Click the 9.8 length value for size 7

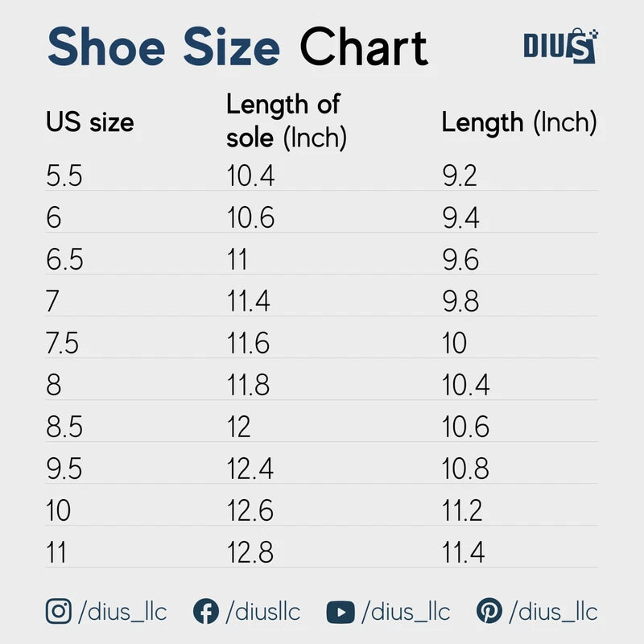(460, 302)
